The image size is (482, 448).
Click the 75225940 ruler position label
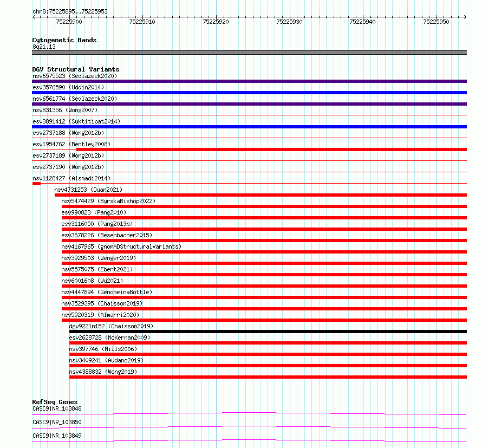click(x=362, y=22)
